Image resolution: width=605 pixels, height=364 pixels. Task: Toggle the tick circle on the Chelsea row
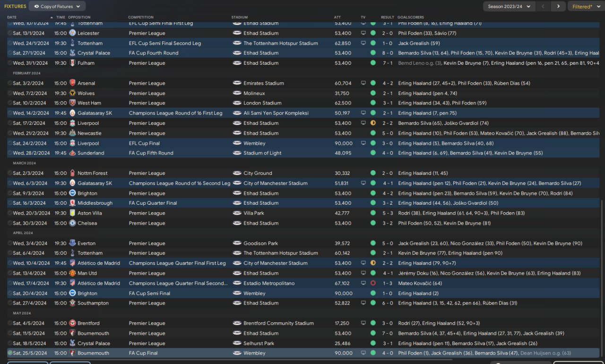[x=10, y=223]
